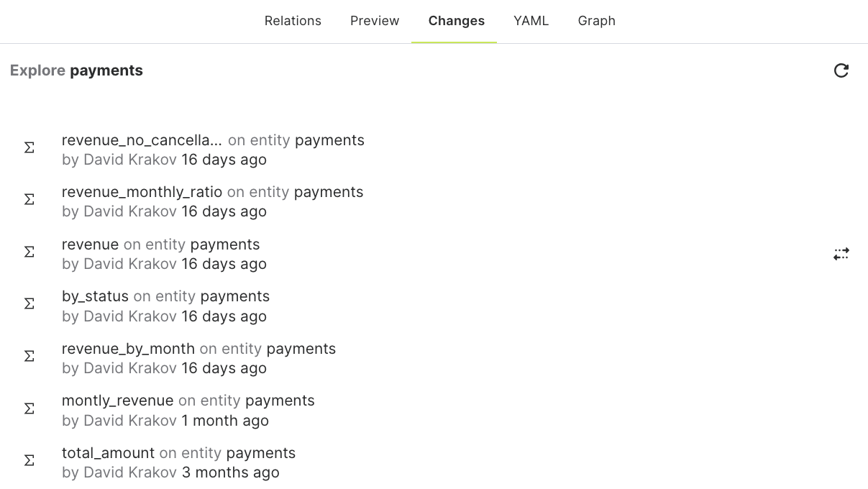Click the refresh icon next to Explore payments
868x489 pixels.
(x=841, y=70)
